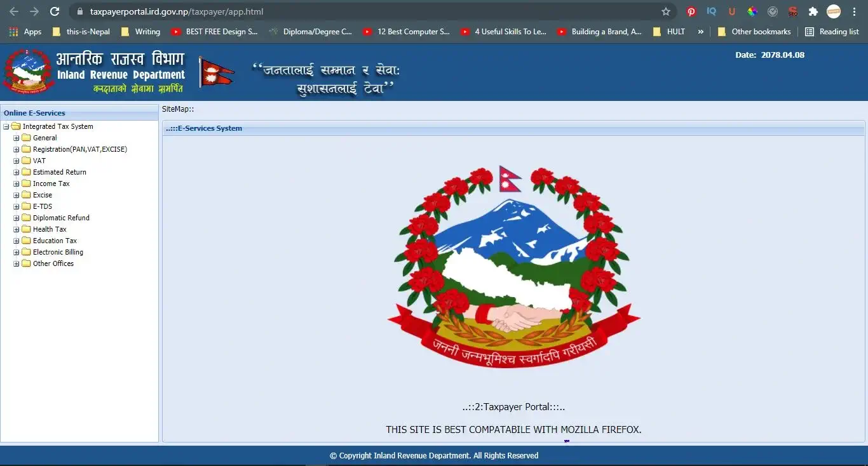Image resolution: width=868 pixels, height=466 pixels.
Task: Expand the Excise folder node
Action: (17, 195)
